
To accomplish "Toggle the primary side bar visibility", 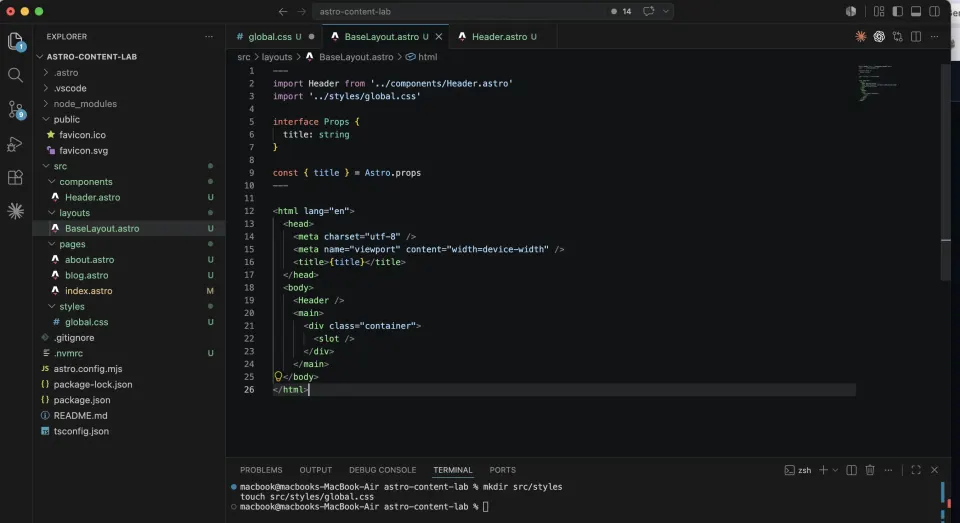I will point(898,11).
